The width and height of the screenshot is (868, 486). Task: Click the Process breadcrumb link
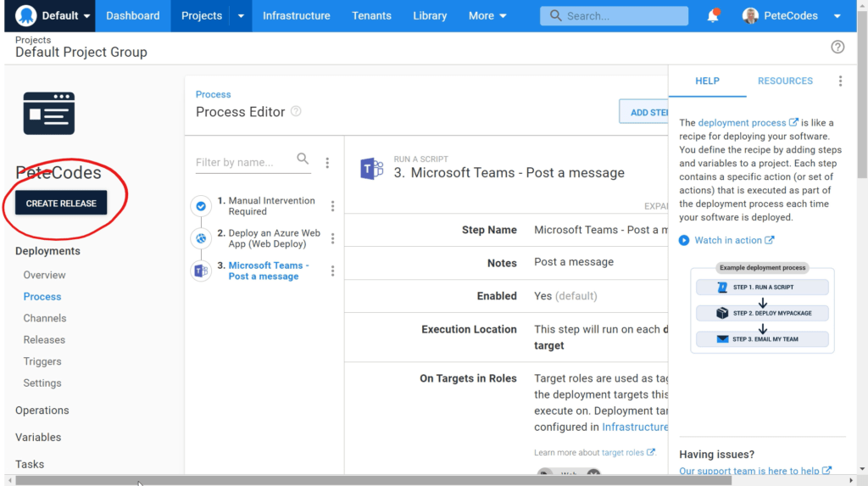pos(213,94)
